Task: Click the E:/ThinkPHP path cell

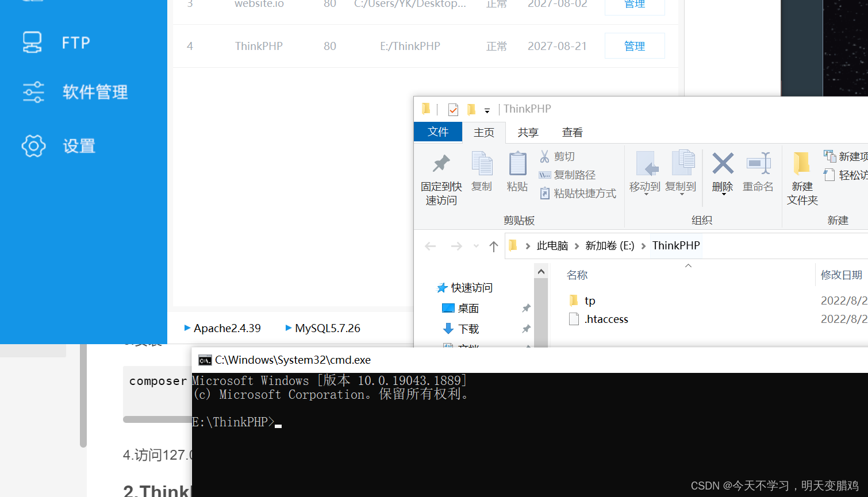Action: tap(410, 46)
